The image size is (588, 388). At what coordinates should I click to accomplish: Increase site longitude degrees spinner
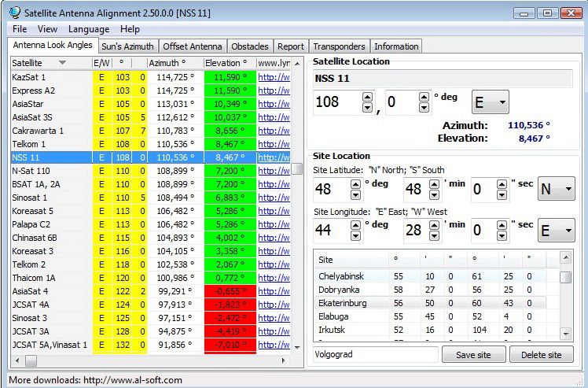354,225
